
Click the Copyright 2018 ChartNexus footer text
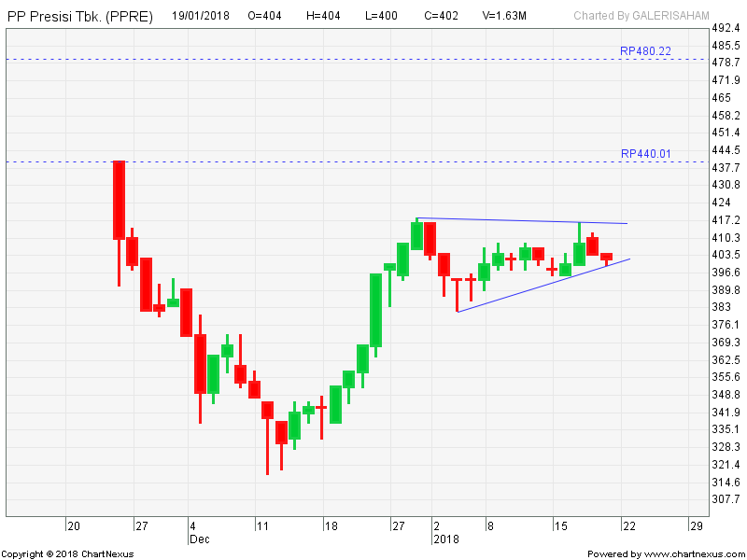67,554
